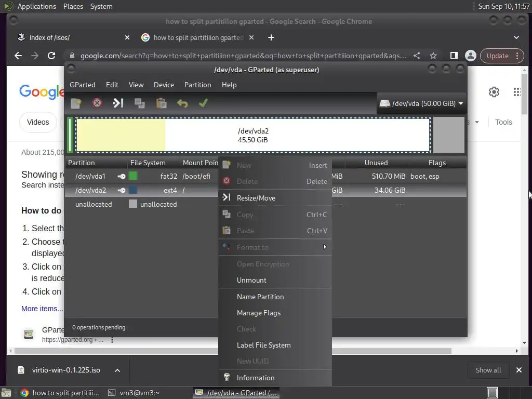Close the Index of /isos/ tab

click(x=127, y=37)
